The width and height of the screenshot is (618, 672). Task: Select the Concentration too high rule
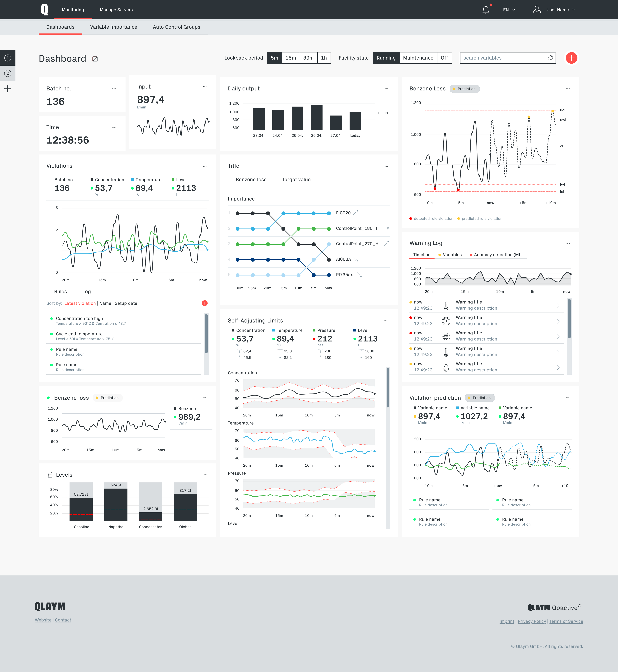point(123,321)
